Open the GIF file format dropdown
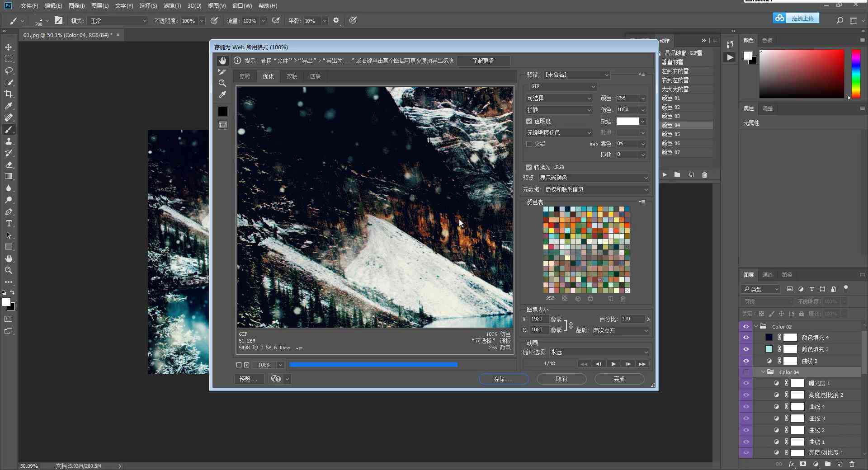The image size is (868, 470). click(x=563, y=86)
